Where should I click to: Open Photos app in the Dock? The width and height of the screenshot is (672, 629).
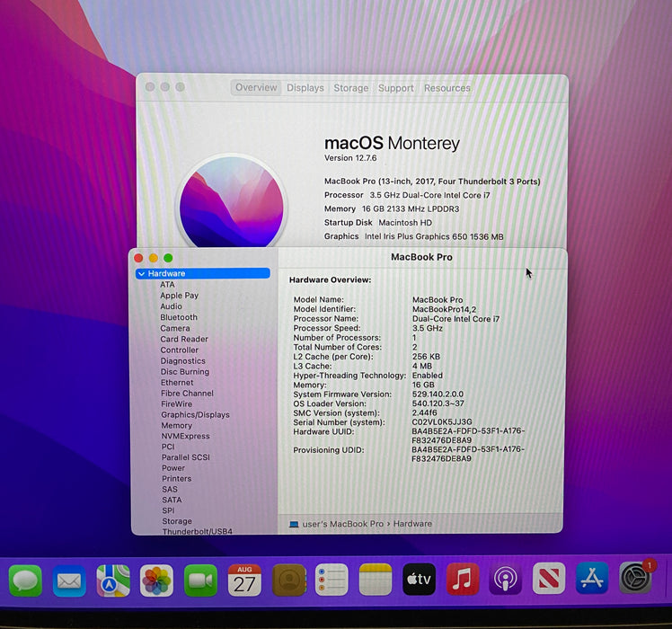[156, 580]
